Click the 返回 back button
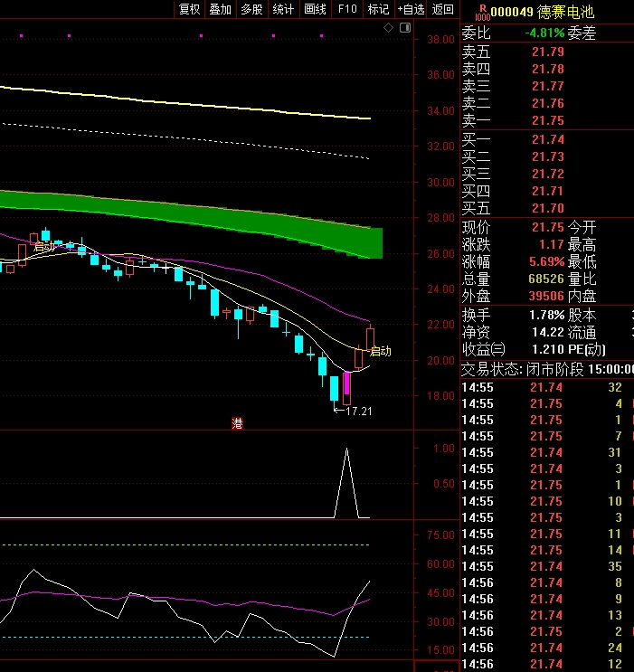Image resolution: width=634 pixels, height=672 pixels. 443,9
